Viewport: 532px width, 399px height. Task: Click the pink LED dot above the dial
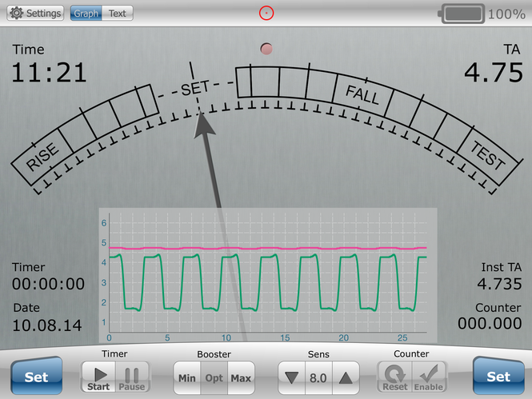point(267,49)
